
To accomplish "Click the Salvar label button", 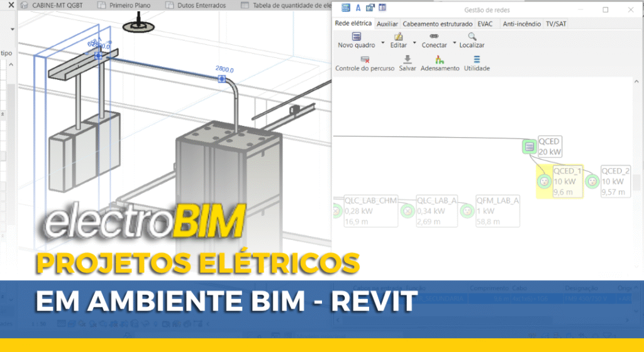I will point(408,68).
